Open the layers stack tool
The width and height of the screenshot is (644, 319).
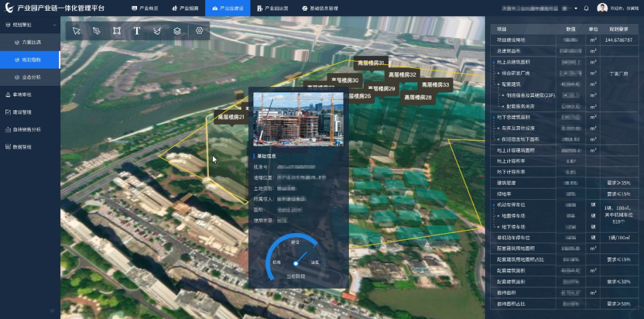[x=177, y=31]
